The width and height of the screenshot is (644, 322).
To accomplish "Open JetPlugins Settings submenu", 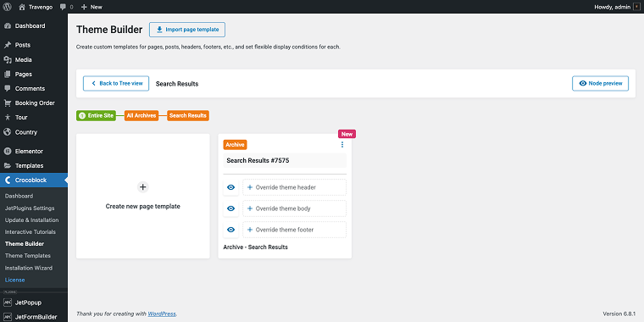I will pos(30,208).
